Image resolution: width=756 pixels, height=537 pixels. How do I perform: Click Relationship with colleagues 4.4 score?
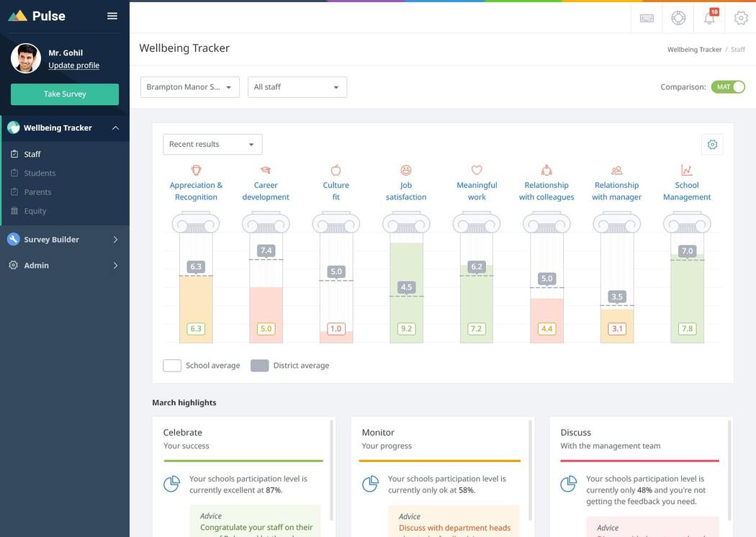[546, 329]
